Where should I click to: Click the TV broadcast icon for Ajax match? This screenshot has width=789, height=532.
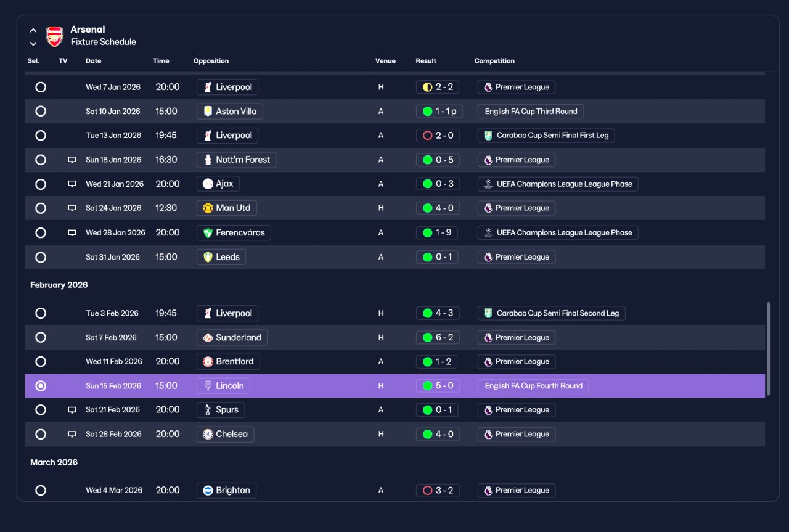(x=72, y=184)
